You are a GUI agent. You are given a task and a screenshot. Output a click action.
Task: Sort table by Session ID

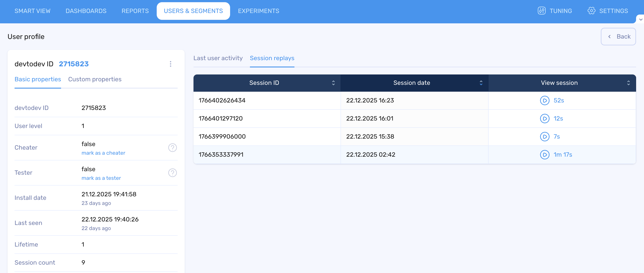coord(333,83)
